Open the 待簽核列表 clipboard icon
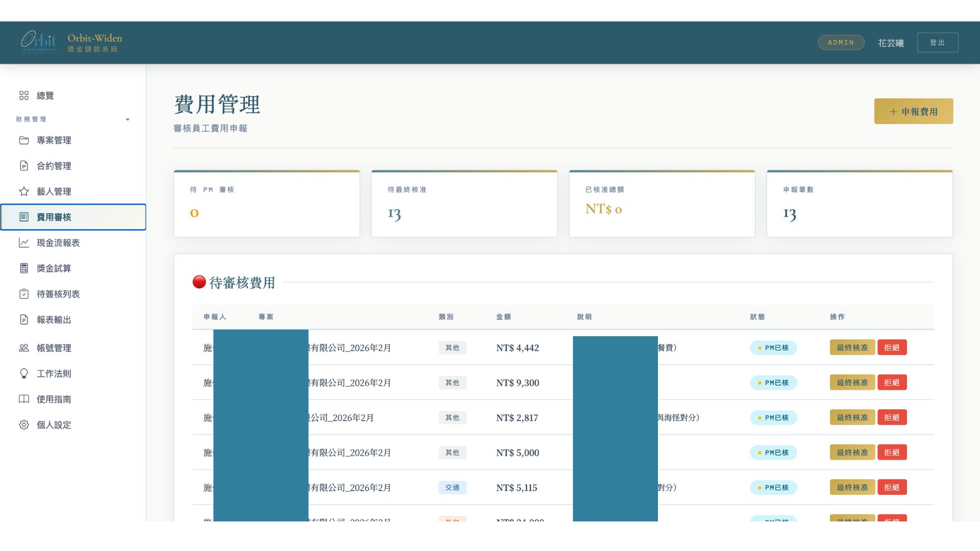This screenshot has width=980, height=551. pyautogui.click(x=24, y=294)
